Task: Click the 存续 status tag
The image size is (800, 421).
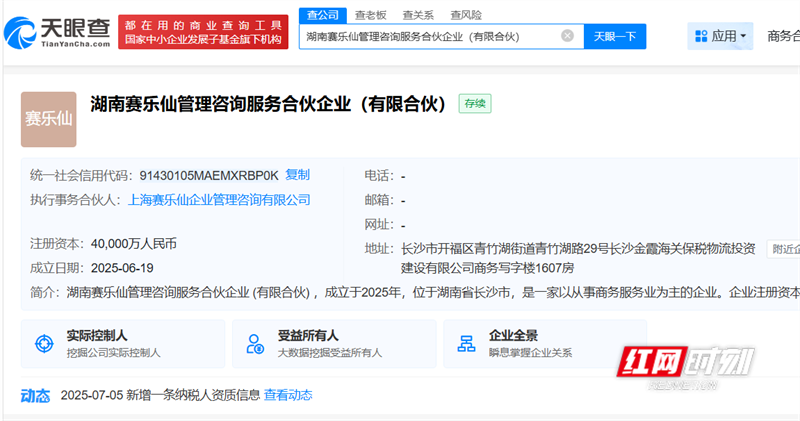Action: point(474,104)
